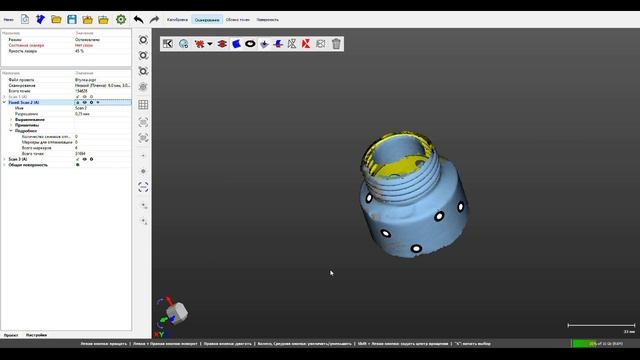This screenshot has height=360, width=640.
Task: Expand the Выравнивание subsection
Action: 11,120
